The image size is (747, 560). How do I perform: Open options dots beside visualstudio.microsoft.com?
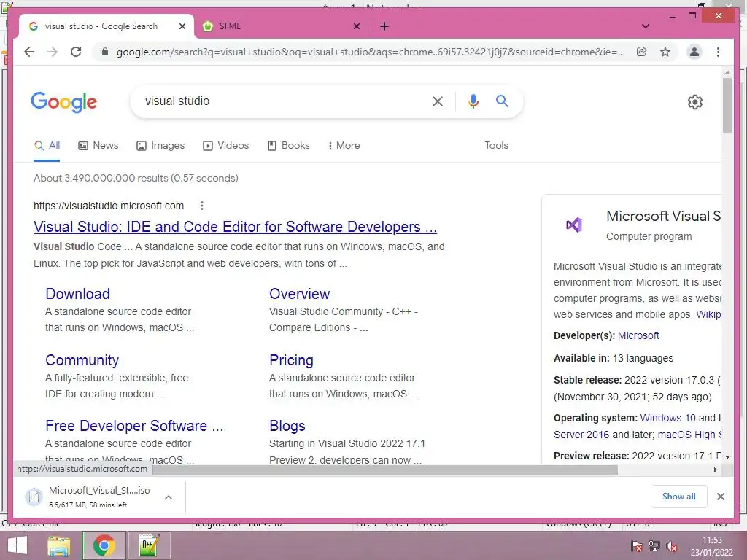coord(202,206)
